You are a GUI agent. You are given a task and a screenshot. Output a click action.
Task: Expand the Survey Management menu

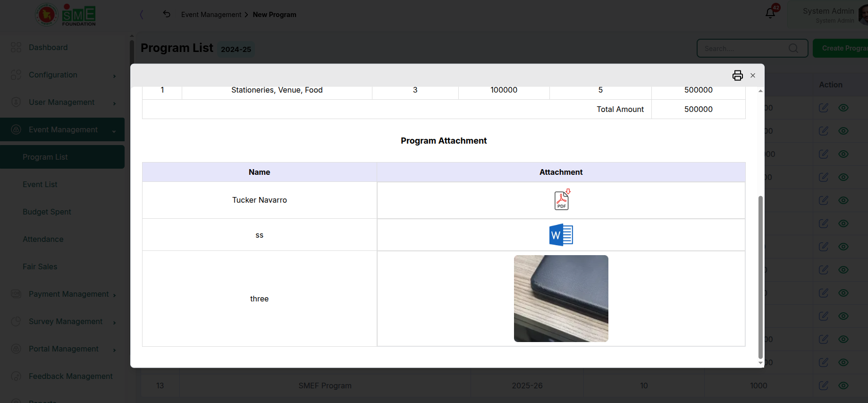click(62, 321)
